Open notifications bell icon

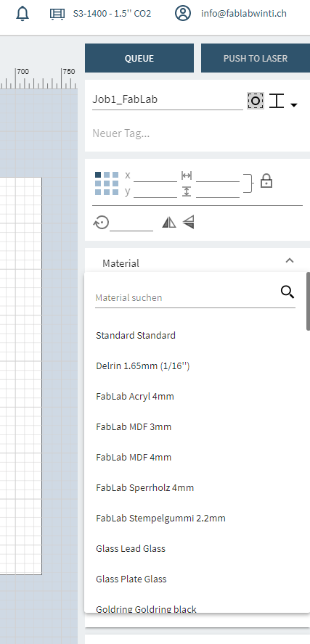click(x=23, y=14)
